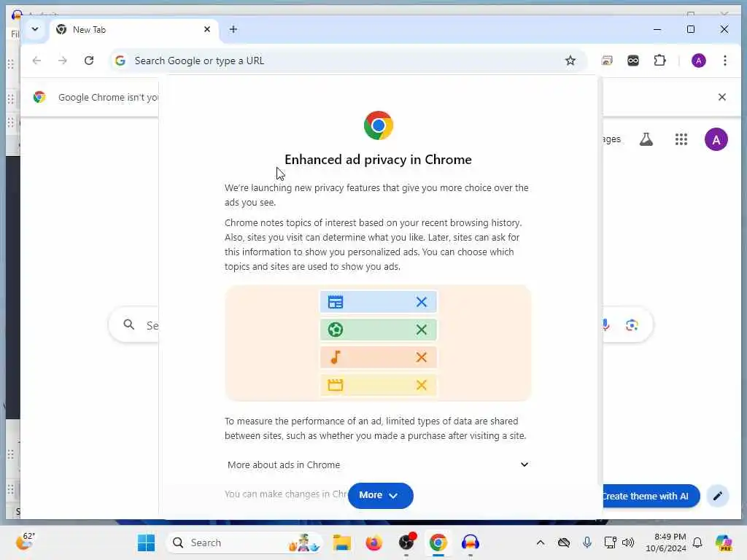Image resolution: width=747 pixels, height=560 pixels.
Task: Dismiss the default browser infobar
Action: (721, 97)
